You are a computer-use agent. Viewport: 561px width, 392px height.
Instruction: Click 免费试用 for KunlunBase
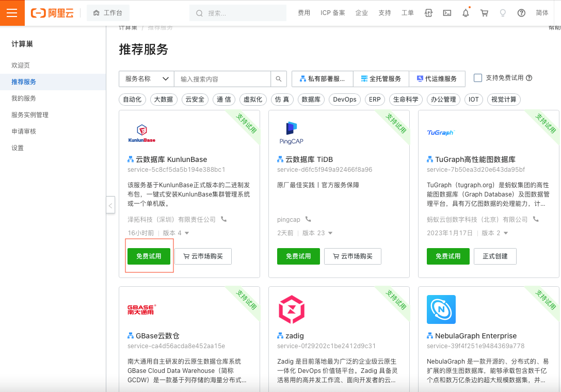pyautogui.click(x=149, y=256)
